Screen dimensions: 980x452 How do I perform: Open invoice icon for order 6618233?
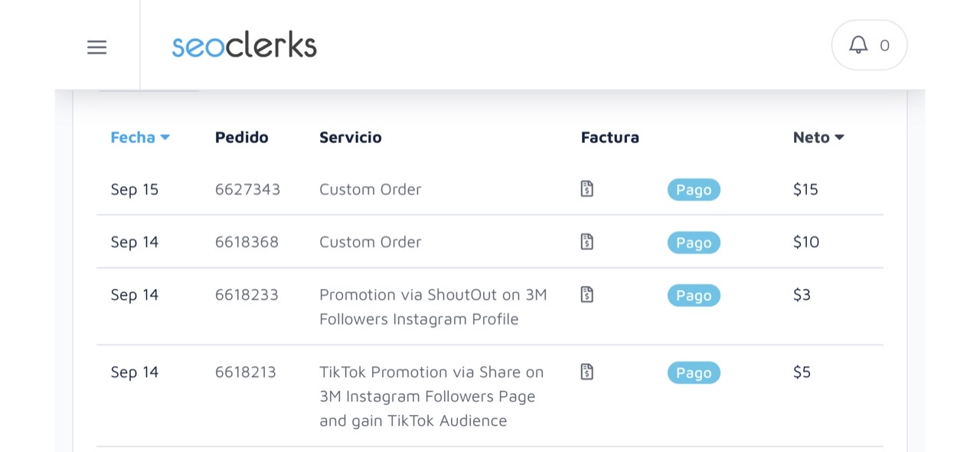click(x=587, y=294)
